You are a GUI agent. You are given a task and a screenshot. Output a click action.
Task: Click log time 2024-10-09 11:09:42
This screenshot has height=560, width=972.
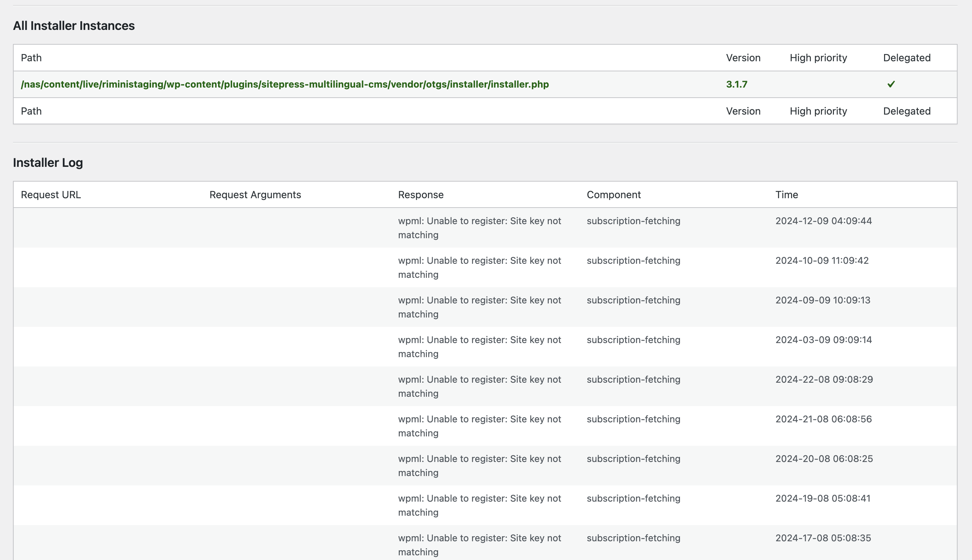[822, 261]
